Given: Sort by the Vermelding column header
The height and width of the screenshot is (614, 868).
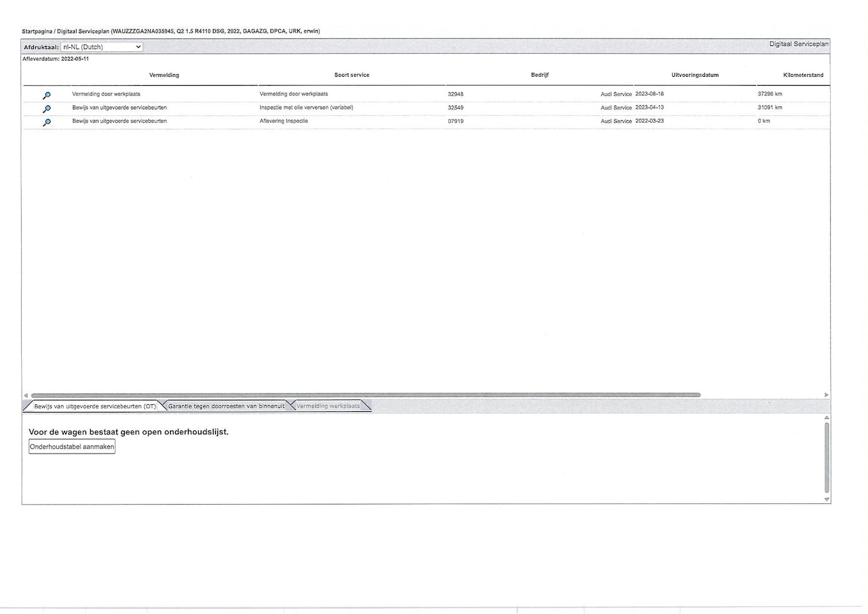Looking at the screenshot, I should pyautogui.click(x=164, y=75).
